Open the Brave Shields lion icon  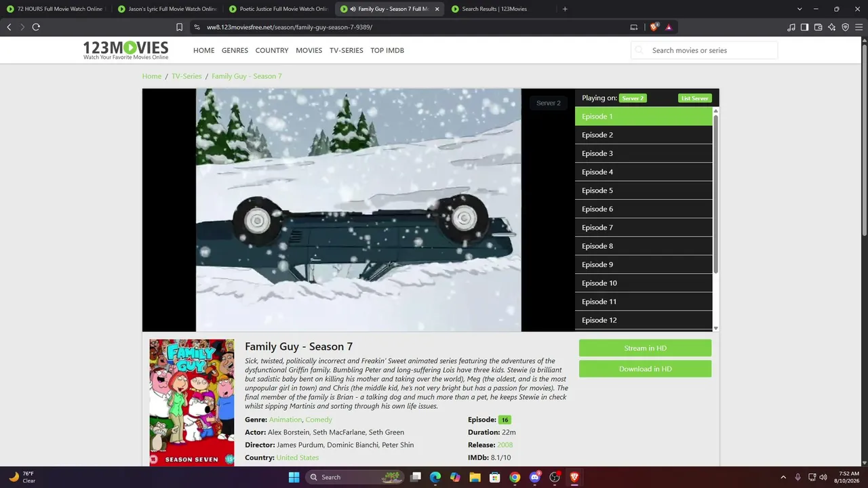[654, 27]
